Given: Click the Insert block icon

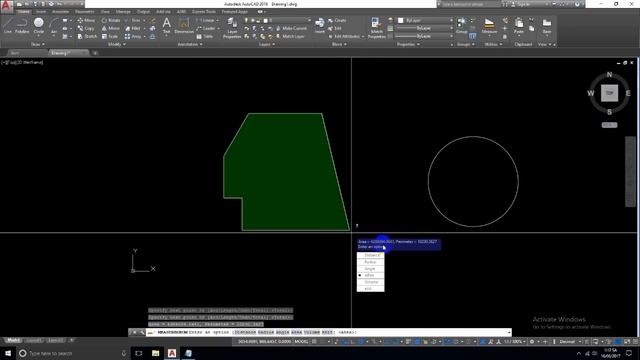Looking at the screenshot, I should click(x=320, y=25).
